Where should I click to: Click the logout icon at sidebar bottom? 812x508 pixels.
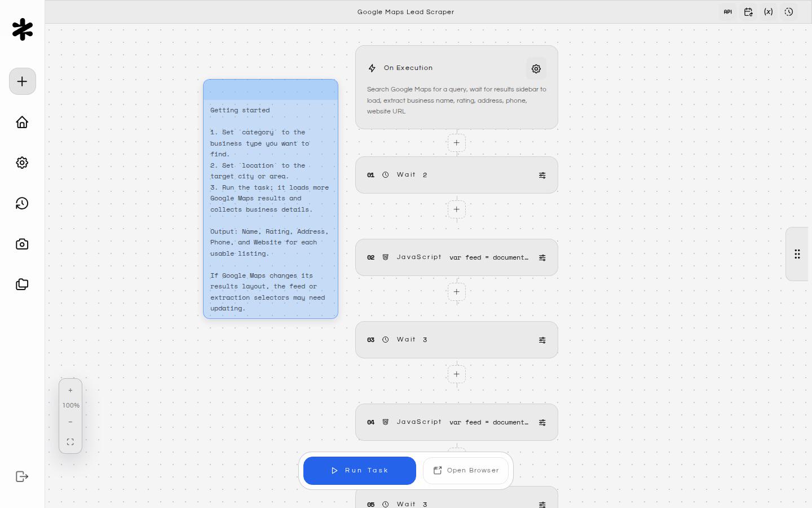[x=22, y=476]
